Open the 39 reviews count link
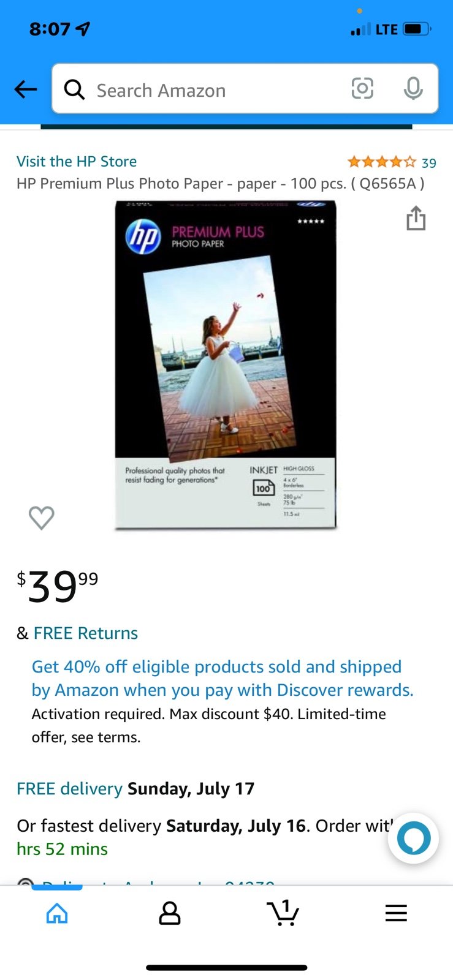 pyautogui.click(x=429, y=163)
